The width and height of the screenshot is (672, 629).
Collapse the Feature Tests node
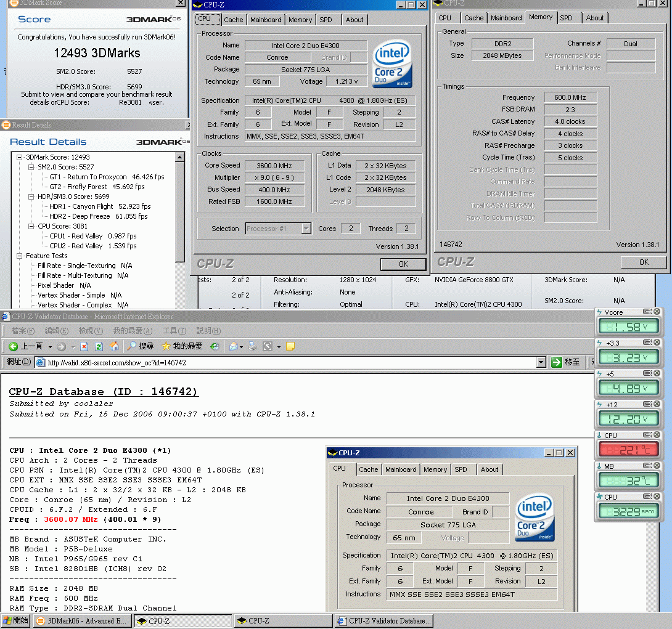(19, 256)
